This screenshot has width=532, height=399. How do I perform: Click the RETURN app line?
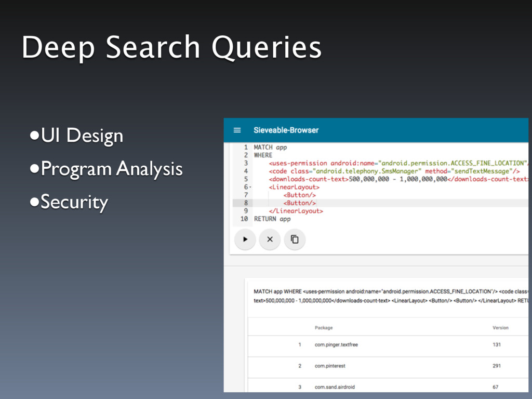point(272,219)
